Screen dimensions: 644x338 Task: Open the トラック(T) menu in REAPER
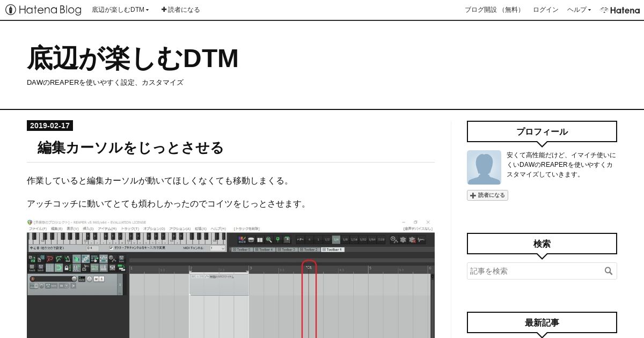pos(130,229)
